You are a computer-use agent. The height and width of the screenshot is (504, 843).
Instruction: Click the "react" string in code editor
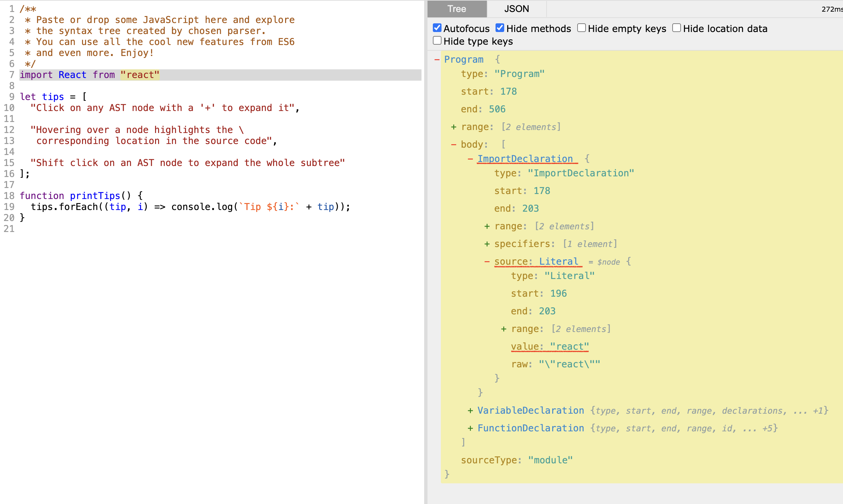tap(140, 75)
